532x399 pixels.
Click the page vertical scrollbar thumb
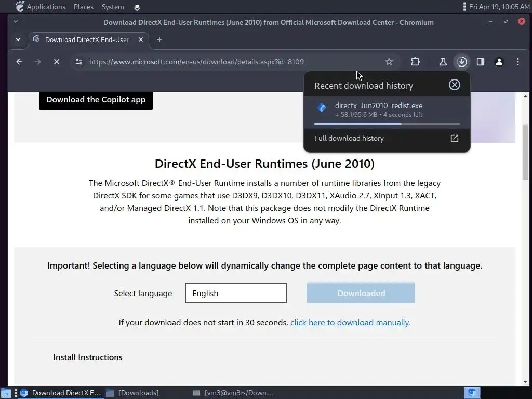[526, 152]
